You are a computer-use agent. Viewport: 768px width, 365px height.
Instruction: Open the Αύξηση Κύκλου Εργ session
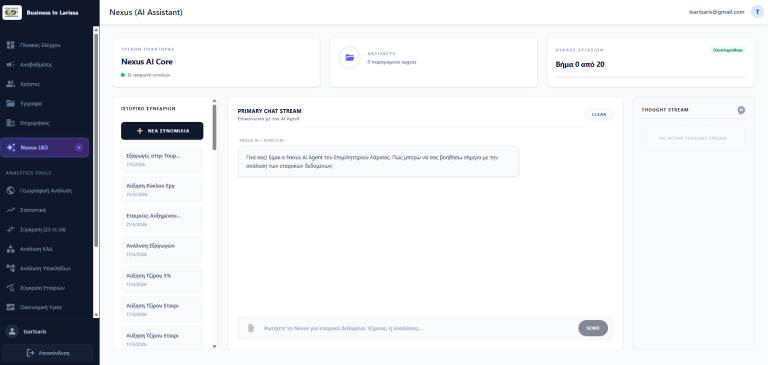tap(162, 190)
